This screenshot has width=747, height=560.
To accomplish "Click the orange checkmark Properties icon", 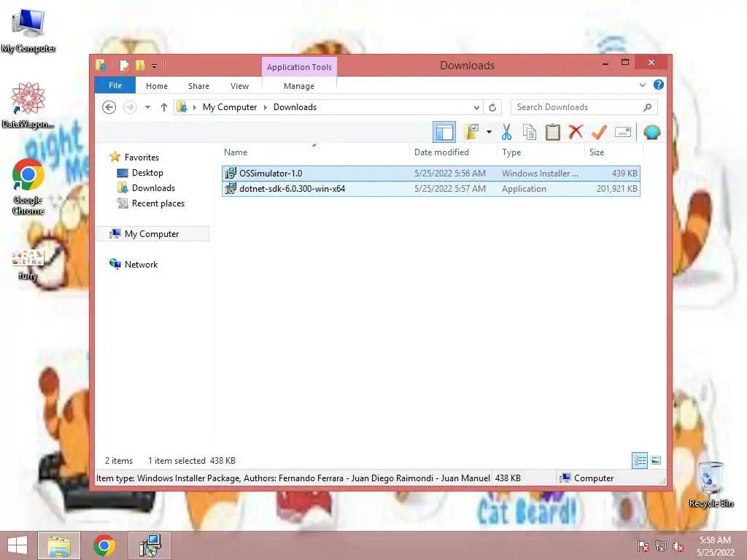I will [x=599, y=132].
